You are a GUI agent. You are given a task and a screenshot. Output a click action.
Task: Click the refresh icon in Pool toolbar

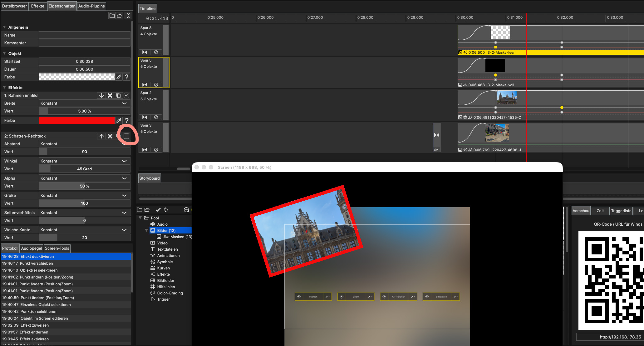click(x=166, y=210)
